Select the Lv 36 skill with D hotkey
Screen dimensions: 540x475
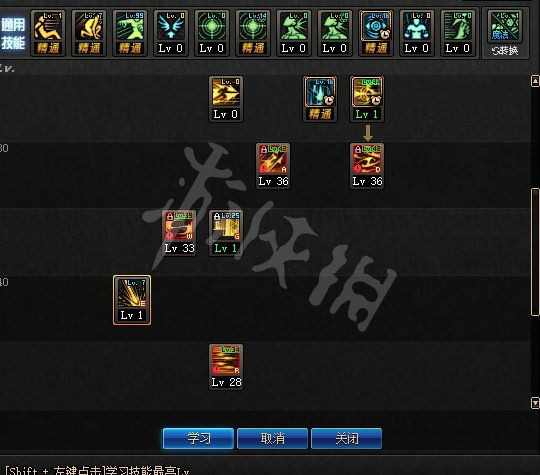point(367,166)
